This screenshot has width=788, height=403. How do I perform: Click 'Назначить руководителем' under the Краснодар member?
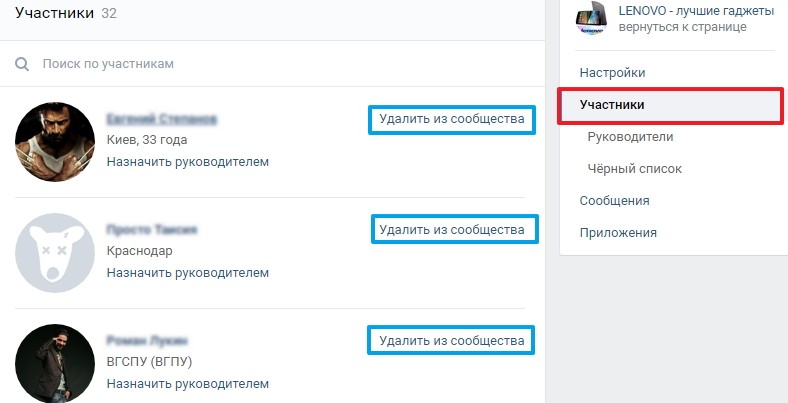[188, 273]
